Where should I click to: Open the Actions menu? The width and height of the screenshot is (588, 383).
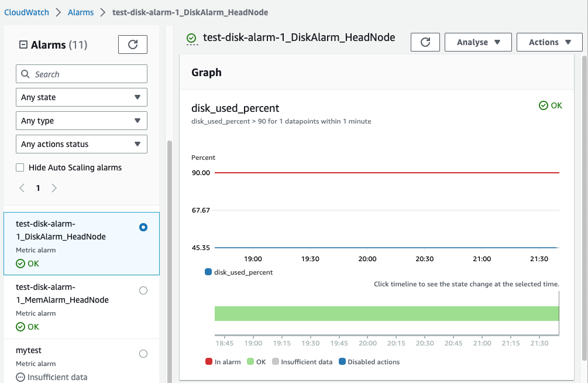[549, 42]
